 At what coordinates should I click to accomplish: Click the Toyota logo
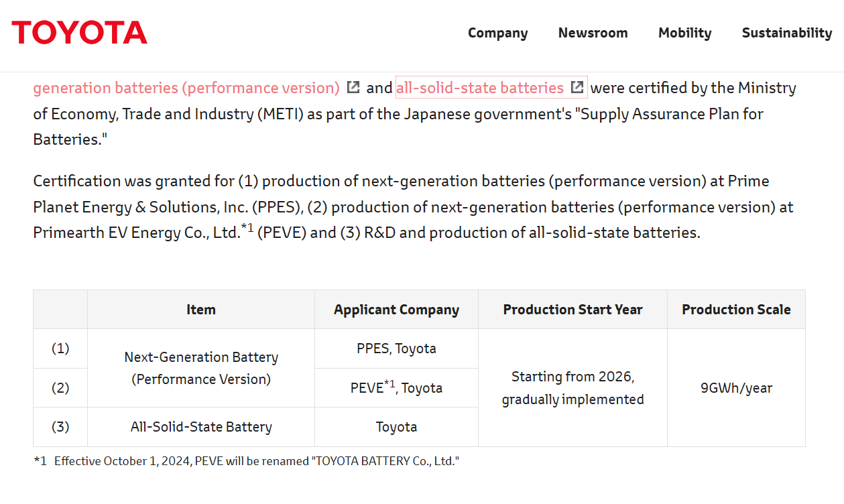79,32
